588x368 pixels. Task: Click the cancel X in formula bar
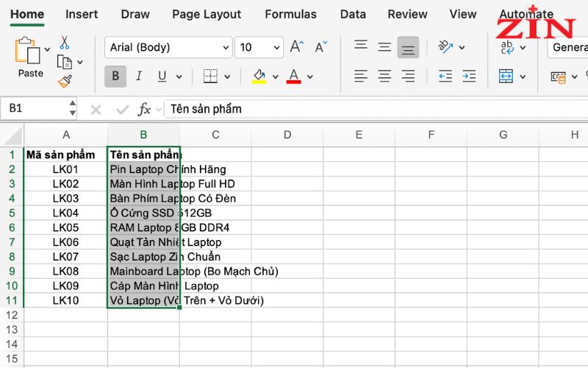pos(96,110)
